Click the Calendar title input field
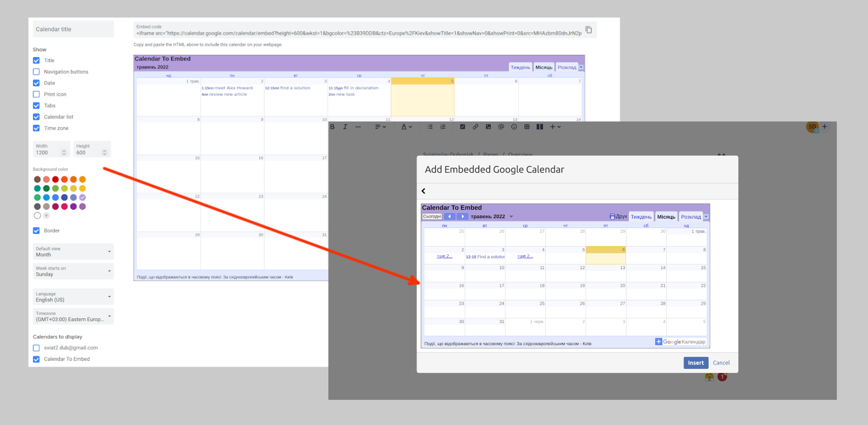The height and width of the screenshot is (425, 868). click(73, 29)
